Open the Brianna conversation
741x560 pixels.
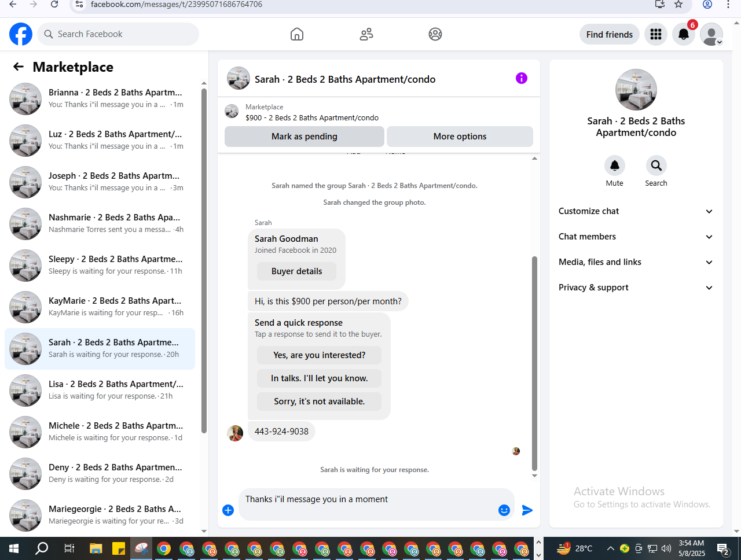(100, 99)
